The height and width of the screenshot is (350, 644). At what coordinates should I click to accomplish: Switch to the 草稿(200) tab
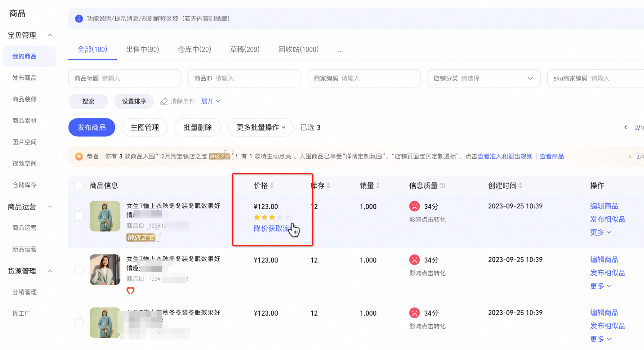(245, 49)
